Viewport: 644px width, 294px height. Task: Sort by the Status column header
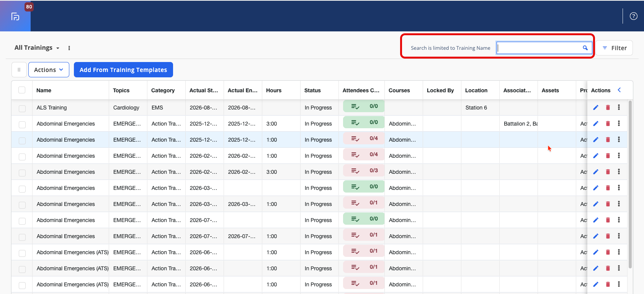[312, 90]
